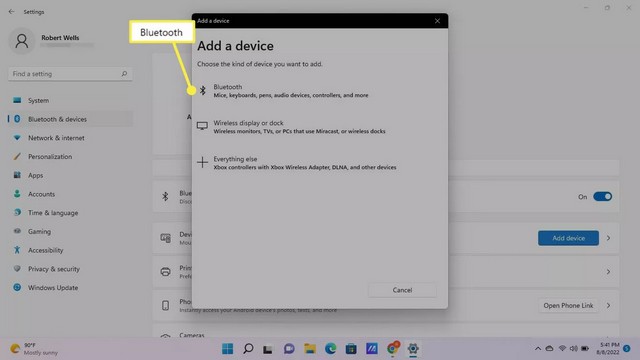Show hidden system tray icons
The width and height of the screenshot is (640, 360).
click(x=538, y=349)
